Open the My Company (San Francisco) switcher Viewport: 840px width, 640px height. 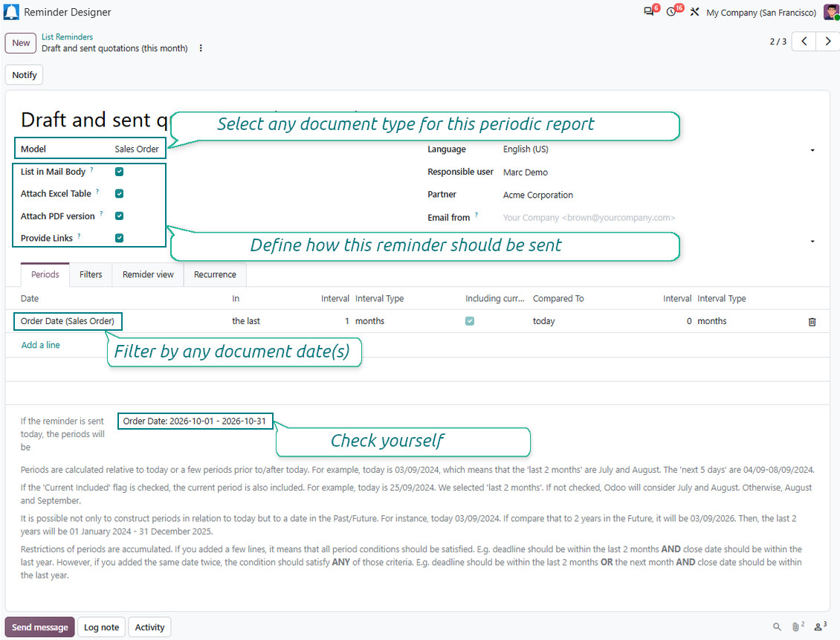(761, 13)
